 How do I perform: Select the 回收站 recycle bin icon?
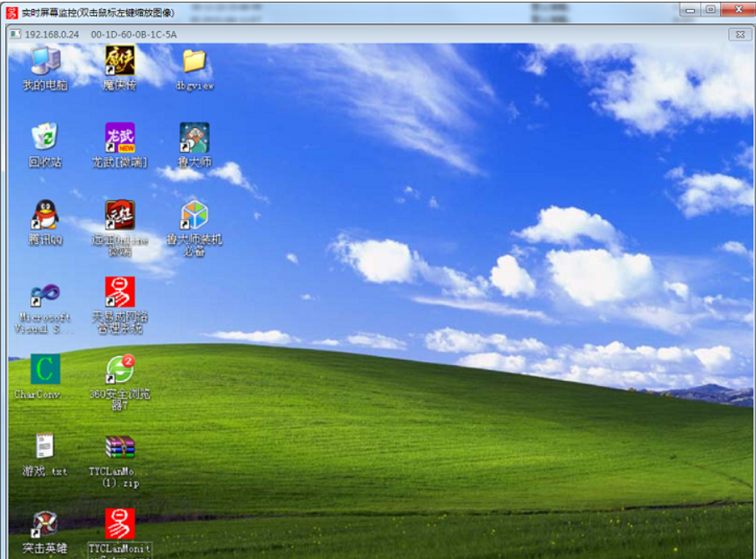point(45,145)
